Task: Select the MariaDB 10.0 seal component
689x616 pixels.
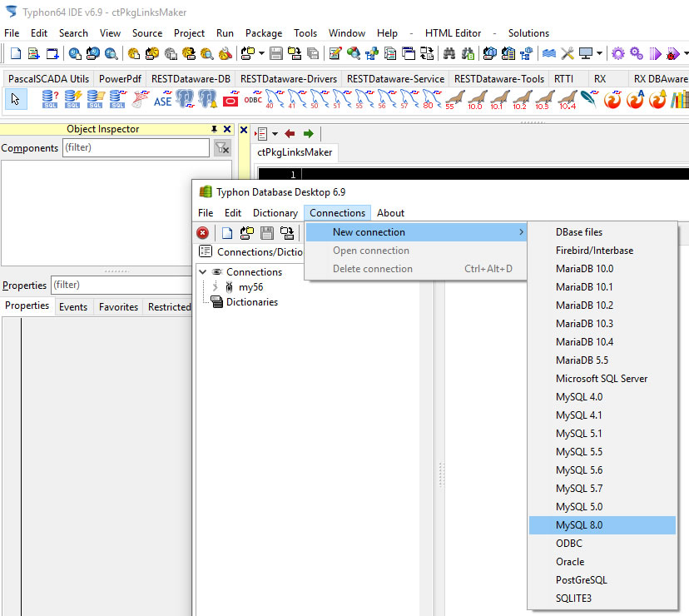Action: click(477, 99)
